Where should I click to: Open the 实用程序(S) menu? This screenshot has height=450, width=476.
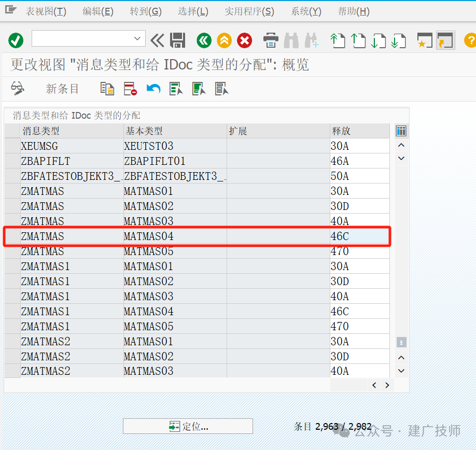(249, 11)
